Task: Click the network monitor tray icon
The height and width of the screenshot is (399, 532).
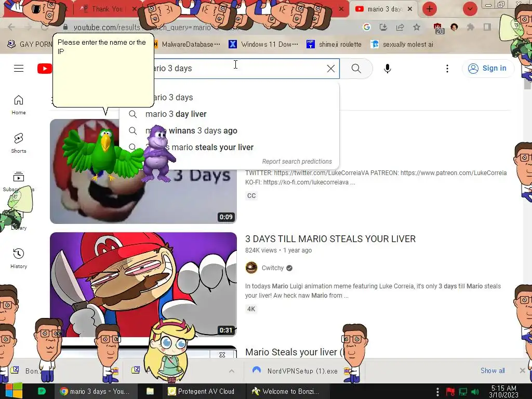Action: (463, 392)
